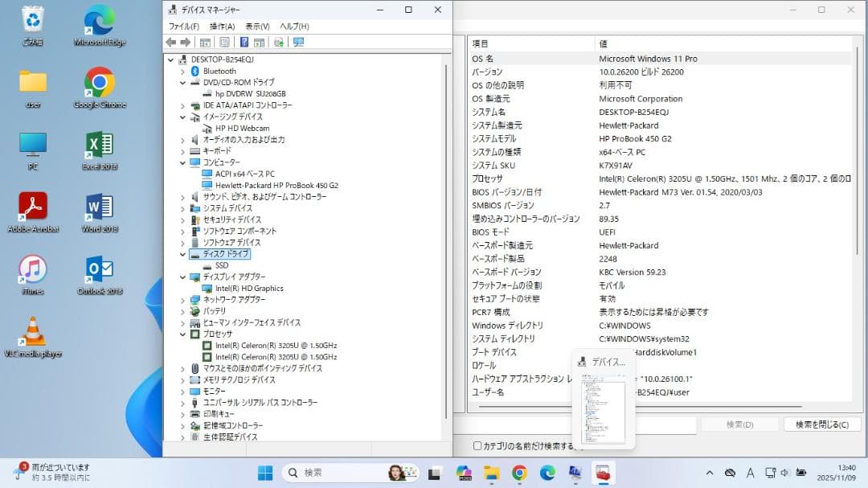This screenshot has height=488, width=868.
Task: Select the システムモデル HP ProBook 450 G2 row
Action: coord(660,138)
